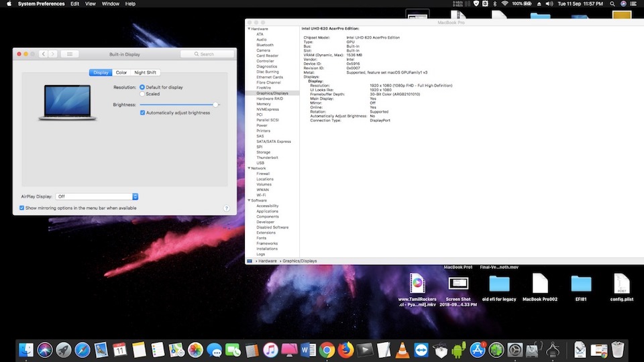Click the Brightness slider handle

215,105
